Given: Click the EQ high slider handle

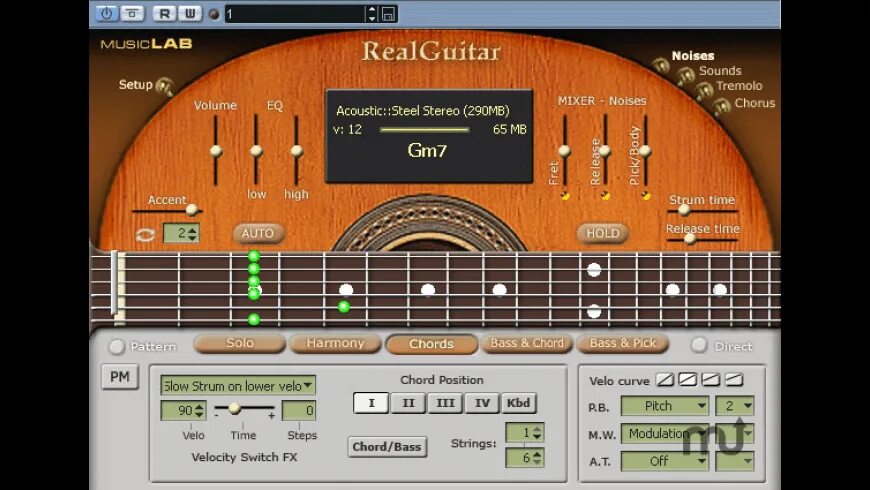Looking at the screenshot, I should [297, 150].
